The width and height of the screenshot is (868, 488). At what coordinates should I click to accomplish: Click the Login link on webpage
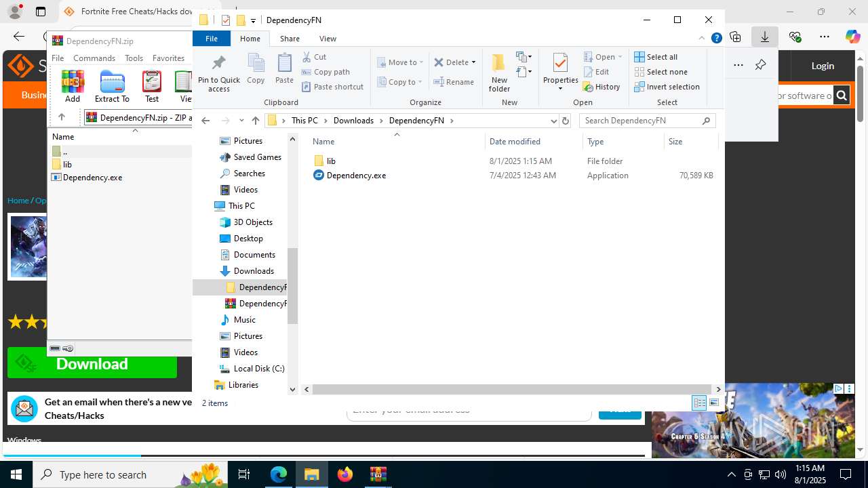(x=823, y=66)
